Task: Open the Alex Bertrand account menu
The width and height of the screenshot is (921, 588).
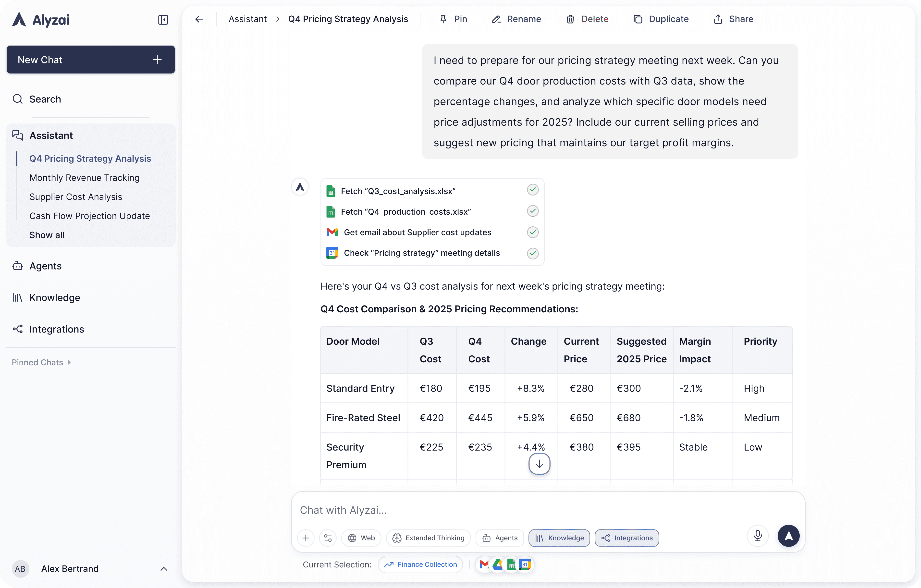Action: click(90, 568)
